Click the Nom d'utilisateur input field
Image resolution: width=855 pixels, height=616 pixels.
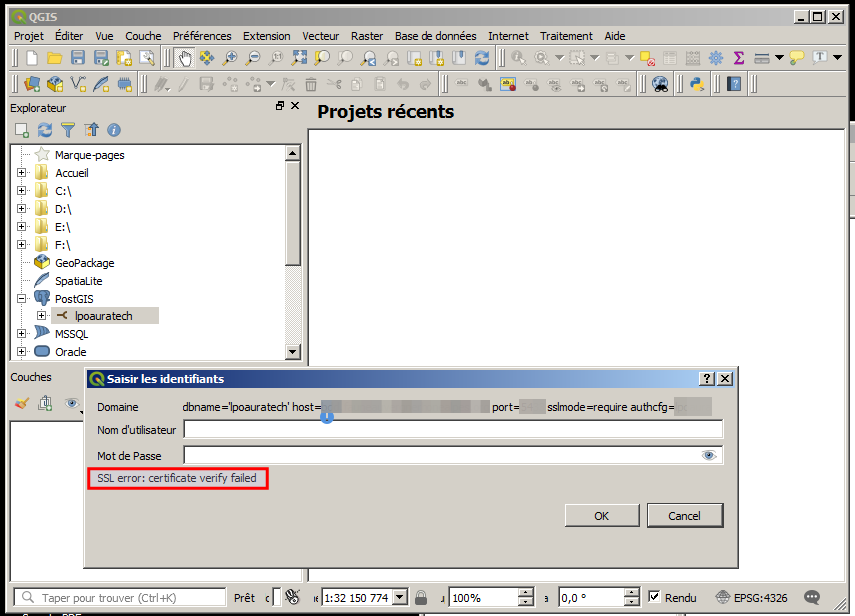pyautogui.click(x=451, y=429)
